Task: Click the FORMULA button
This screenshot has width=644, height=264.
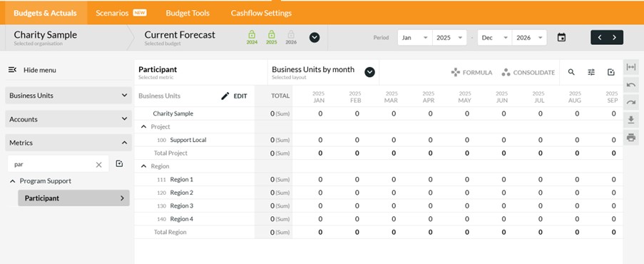Action: (x=471, y=72)
